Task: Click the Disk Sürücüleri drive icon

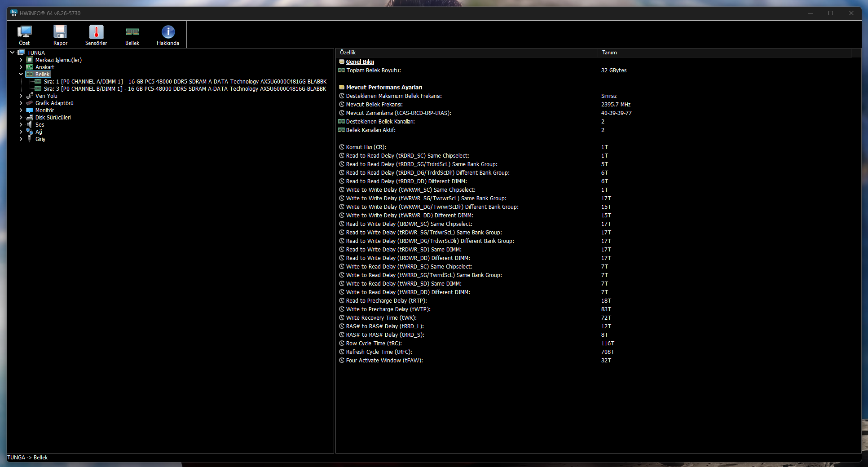Action: point(30,117)
